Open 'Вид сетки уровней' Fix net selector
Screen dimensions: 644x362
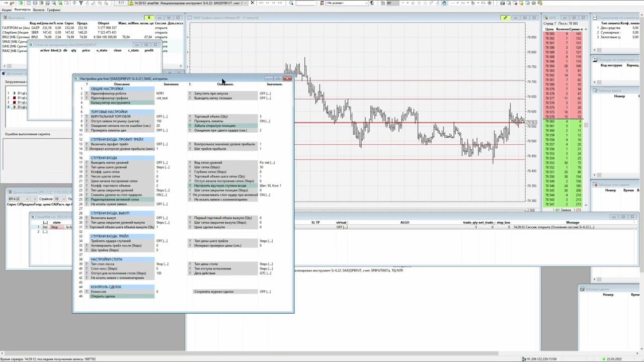coord(267,162)
